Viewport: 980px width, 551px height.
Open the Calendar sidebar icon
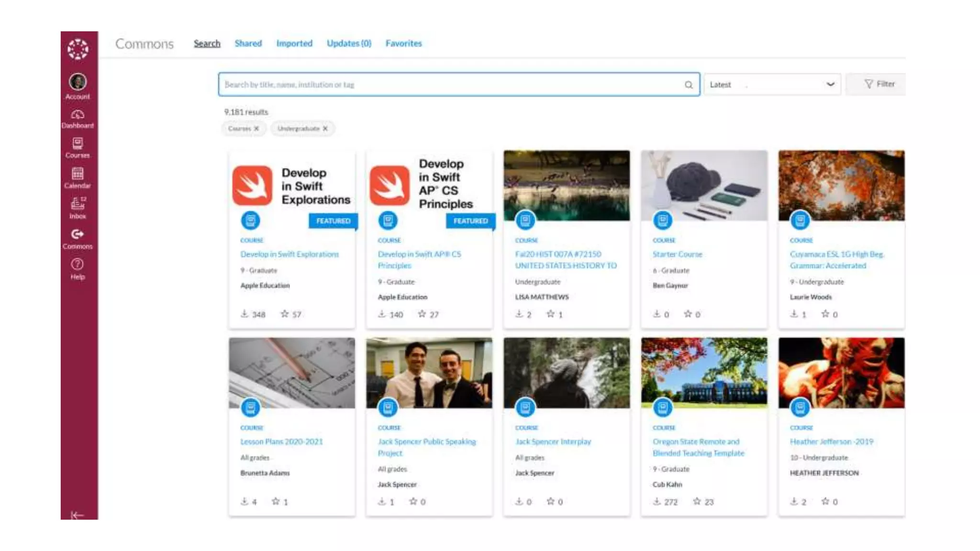[78, 177]
